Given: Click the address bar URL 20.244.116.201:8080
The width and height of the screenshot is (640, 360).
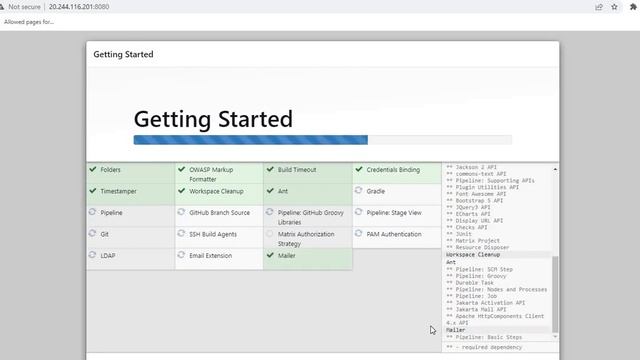Looking at the screenshot, I should pyautogui.click(x=79, y=7).
